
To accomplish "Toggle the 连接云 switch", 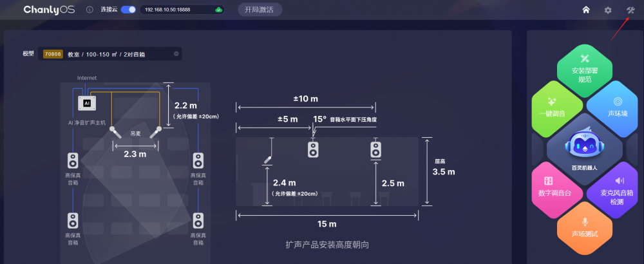I will pyautogui.click(x=128, y=10).
